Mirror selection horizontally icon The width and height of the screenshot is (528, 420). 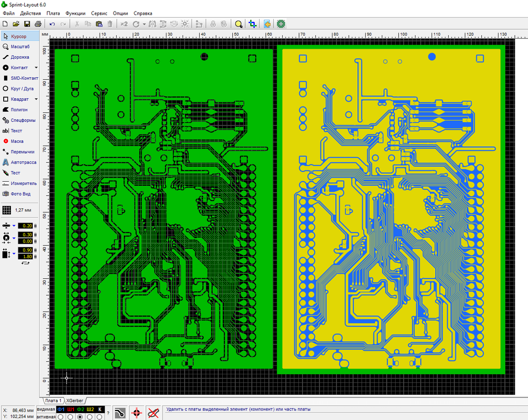[x=152, y=24]
